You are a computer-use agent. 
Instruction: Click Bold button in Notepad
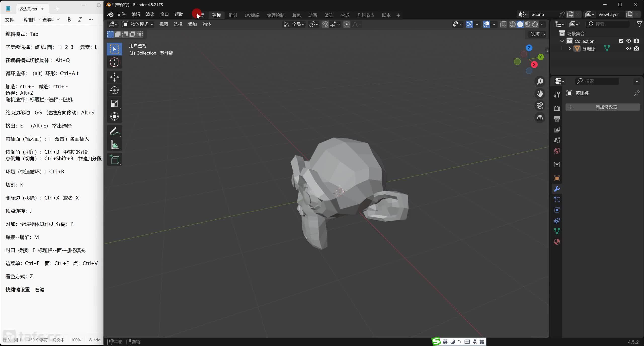pyautogui.click(x=69, y=20)
